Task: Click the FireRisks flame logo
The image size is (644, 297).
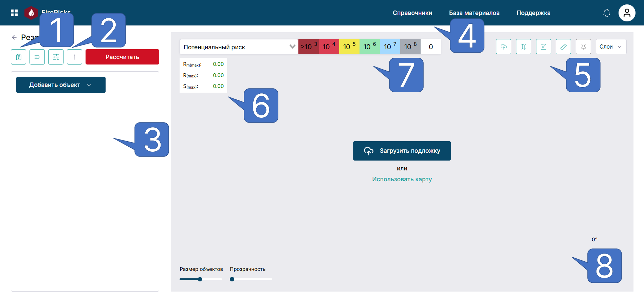Action: [31, 13]
